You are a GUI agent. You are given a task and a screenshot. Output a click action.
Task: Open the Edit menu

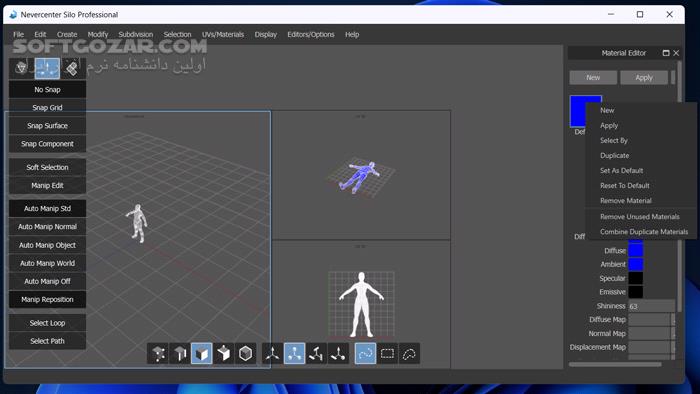coord(40,34)
